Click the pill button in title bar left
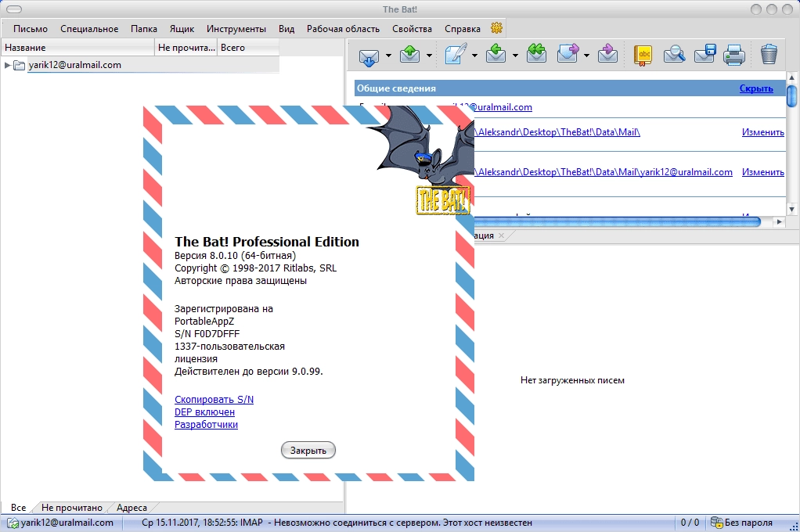This screenshot has width=800, height=532. [x=14, y=9]
